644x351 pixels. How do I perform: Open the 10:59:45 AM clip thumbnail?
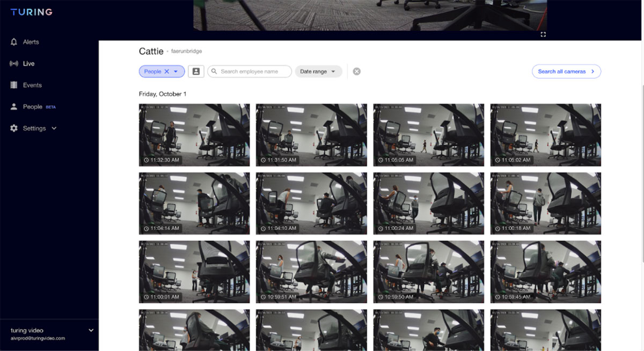click(546, 272)
